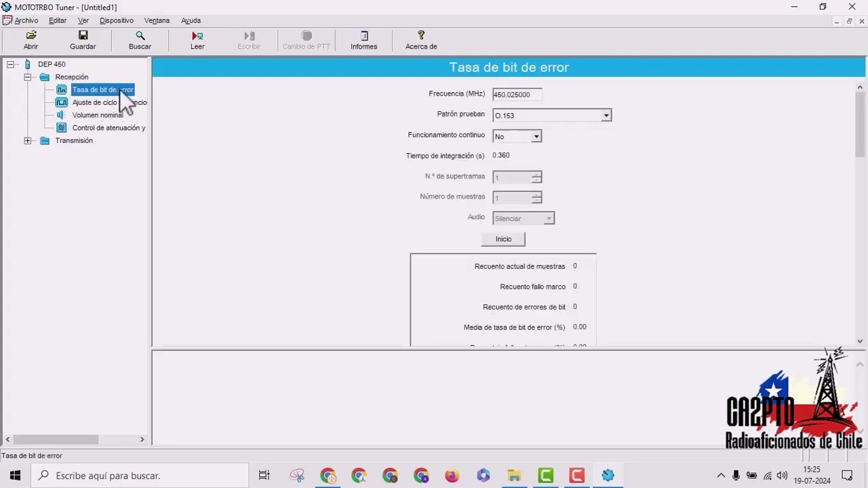The width and height of the screenshot is (868, 488).
Task: Open the Informes reports toolbar icon
Action: coord(364,35)
